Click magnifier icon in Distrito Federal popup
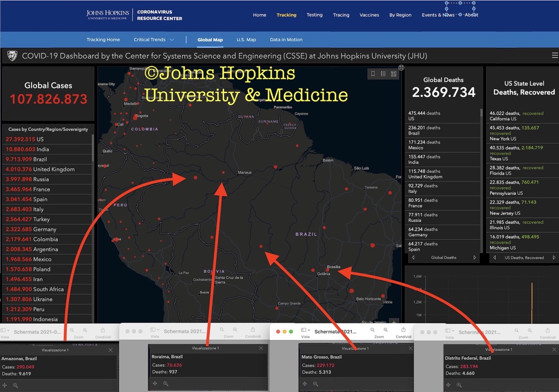This screenshot has width=559, height=392. [x=460, y=385]
